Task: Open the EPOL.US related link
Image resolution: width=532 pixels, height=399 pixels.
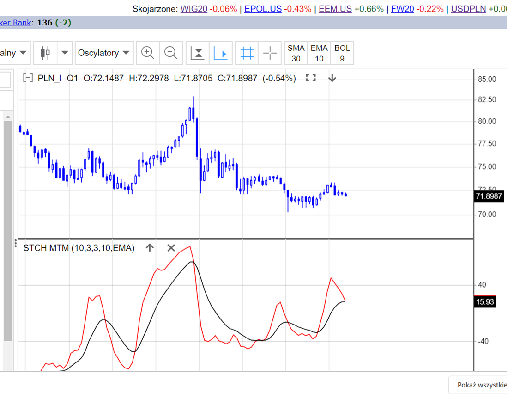Action: point(263,9)
